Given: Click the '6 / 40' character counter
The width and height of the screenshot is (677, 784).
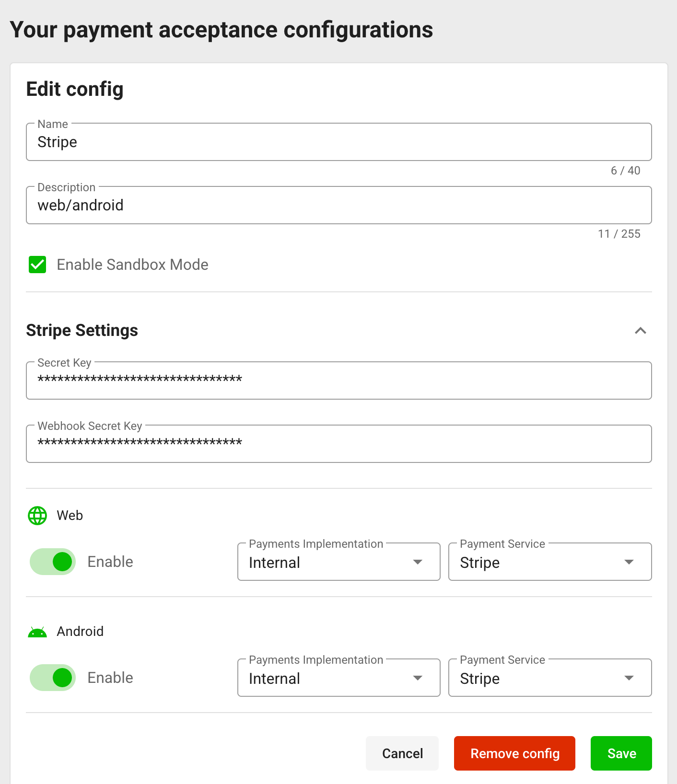Looking at the screenshot, I should pos(625,171).
